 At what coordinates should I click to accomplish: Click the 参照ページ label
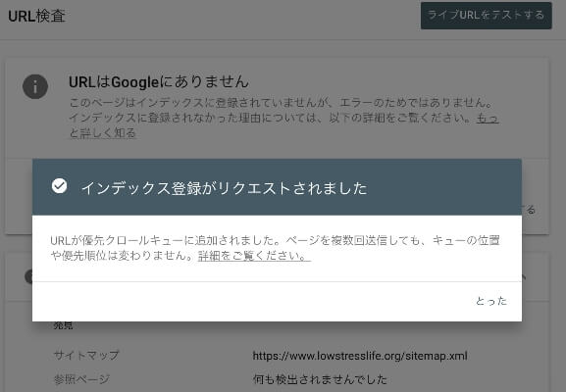pos(81,379)
